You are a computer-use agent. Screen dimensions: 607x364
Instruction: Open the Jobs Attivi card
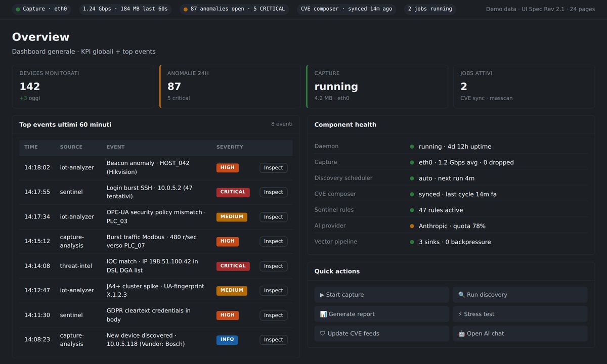(x=524, y=86)
